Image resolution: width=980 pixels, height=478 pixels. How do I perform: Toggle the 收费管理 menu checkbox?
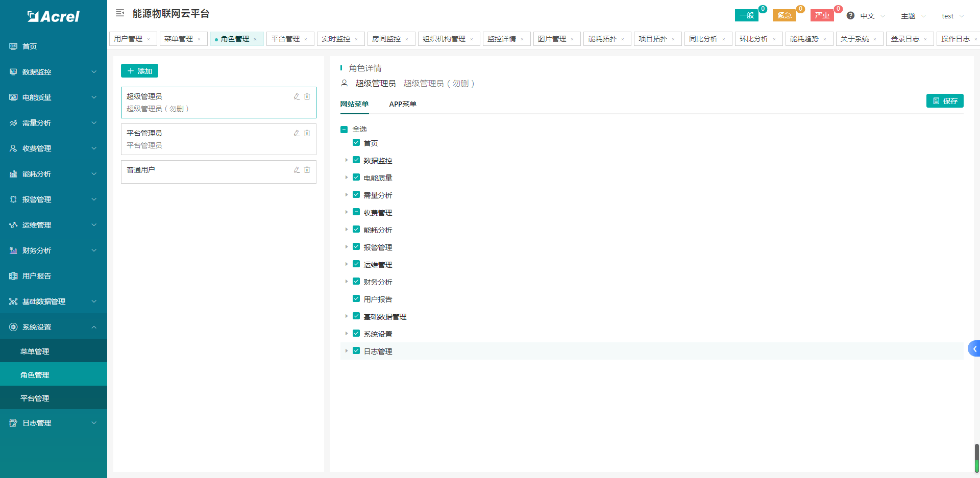[x=356, y=212]
